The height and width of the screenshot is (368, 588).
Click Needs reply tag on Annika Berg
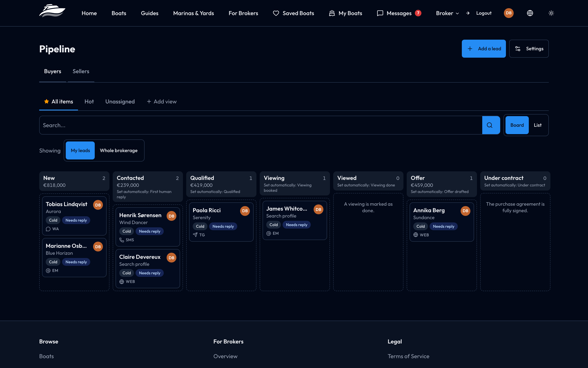click(443, 226)
